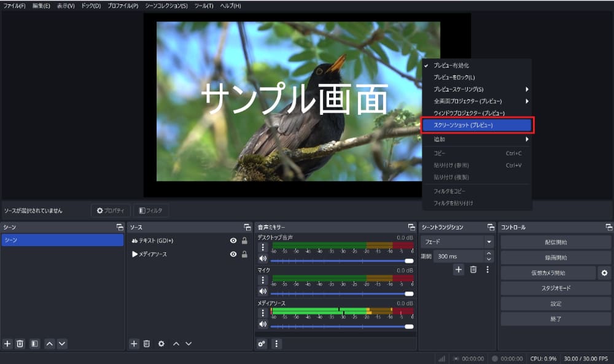Open ツール(T) menu
The width and height of the screenshot is (614, 364).
(x=204, y=6)
